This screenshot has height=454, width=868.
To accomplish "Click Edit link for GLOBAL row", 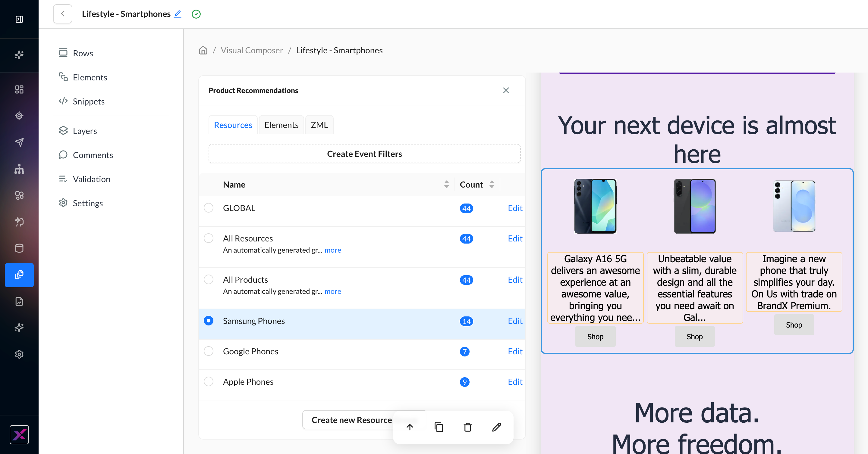I will tap(515, 208).
